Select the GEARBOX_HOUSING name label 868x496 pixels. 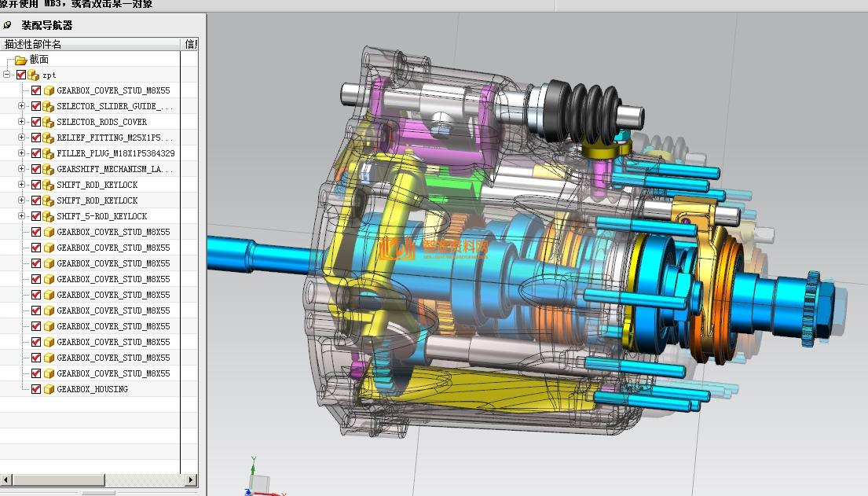pyautogui.click(x=92, y=389)
